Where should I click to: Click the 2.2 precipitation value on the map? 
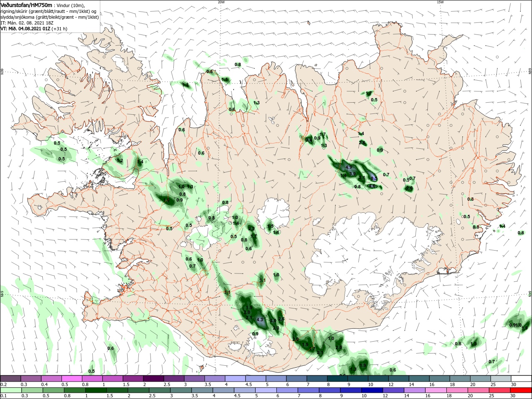pyautogui.click(x=251, y=229)
